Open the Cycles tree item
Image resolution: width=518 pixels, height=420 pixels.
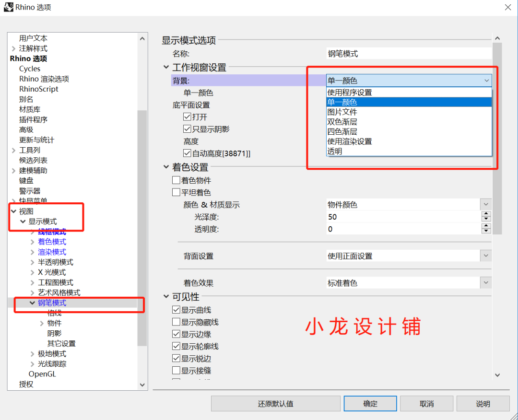tap(30, 69)
